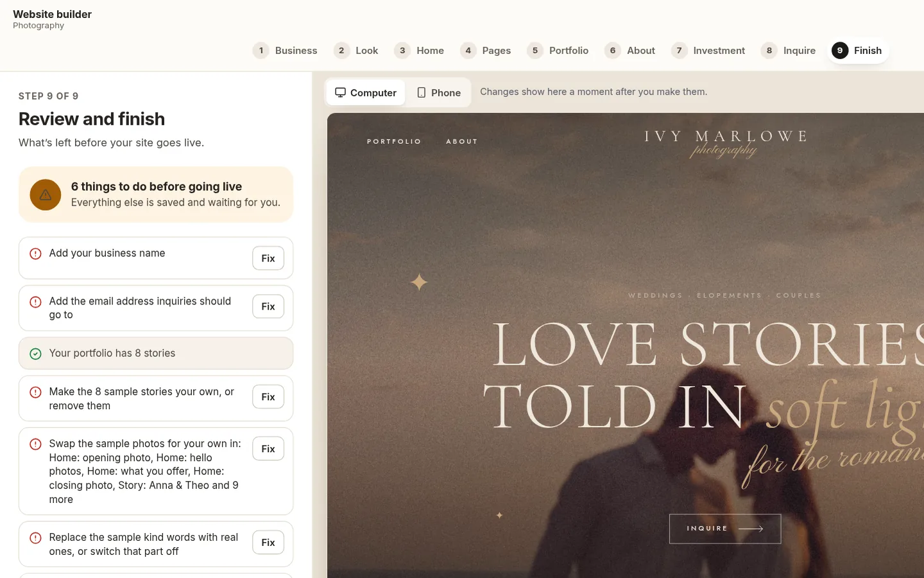Image resolution: width=924 pixels, height=578 pixels.
Task: Switch preview to Computer view
Action: pyautogui.click(x=366, y=92)
